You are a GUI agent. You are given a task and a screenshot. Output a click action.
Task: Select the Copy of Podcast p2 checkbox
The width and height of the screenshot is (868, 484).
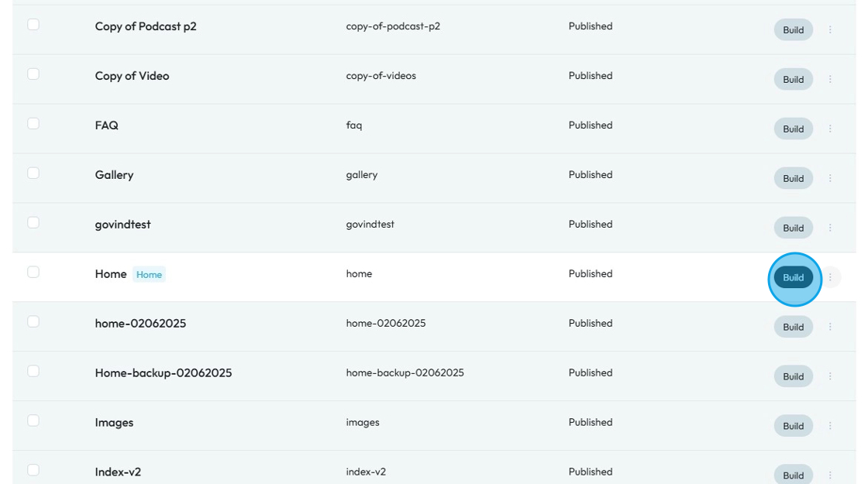(x=33, y=25)
